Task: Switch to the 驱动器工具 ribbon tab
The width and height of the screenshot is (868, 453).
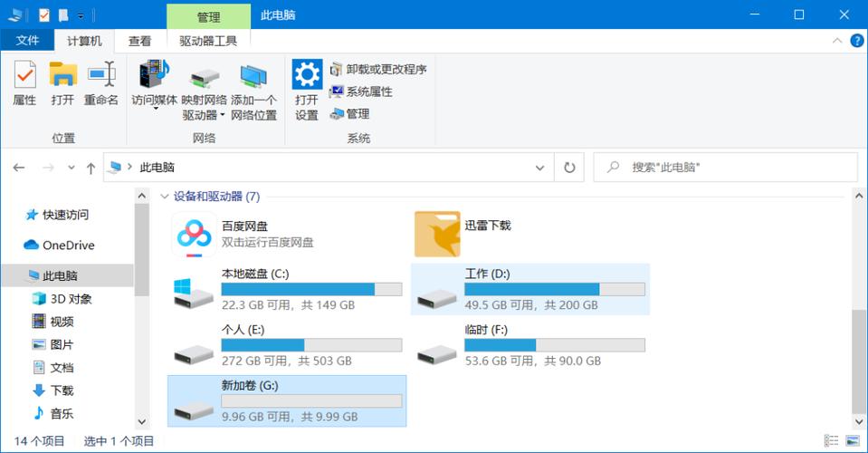Action: 208,41
